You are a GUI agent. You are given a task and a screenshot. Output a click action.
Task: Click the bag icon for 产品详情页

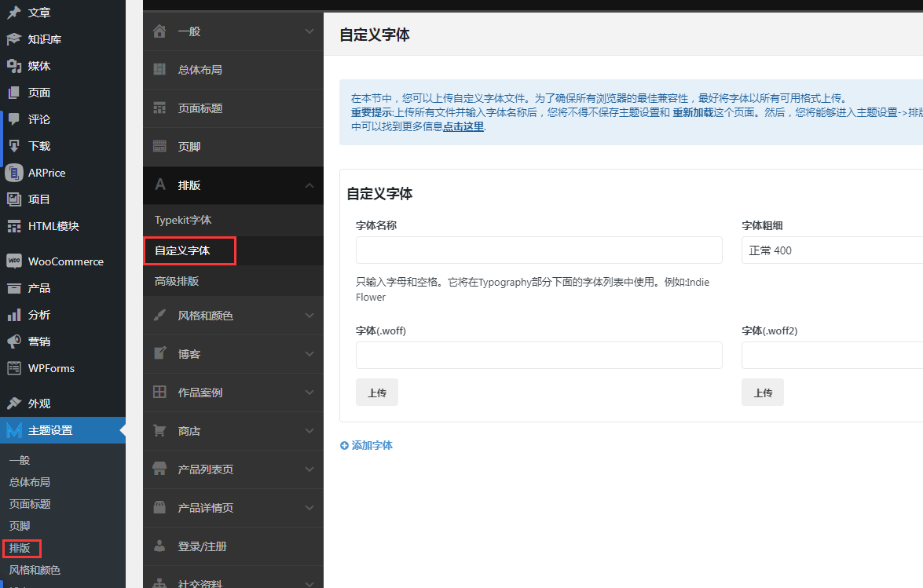(x=159, y=507)
